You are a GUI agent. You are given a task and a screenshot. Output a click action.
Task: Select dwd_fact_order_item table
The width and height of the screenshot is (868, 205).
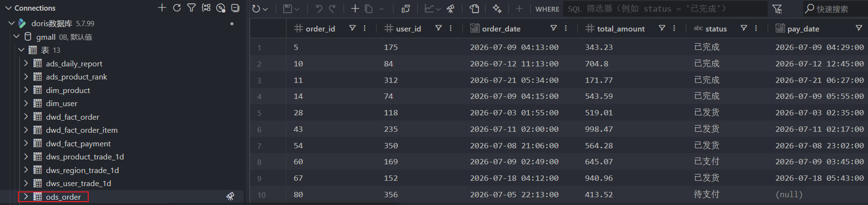(x=82, y=130)
